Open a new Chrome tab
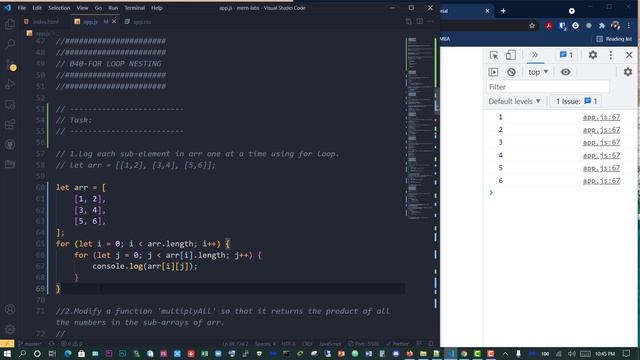This screenshot has width=640, height=360. pos(503,11)
